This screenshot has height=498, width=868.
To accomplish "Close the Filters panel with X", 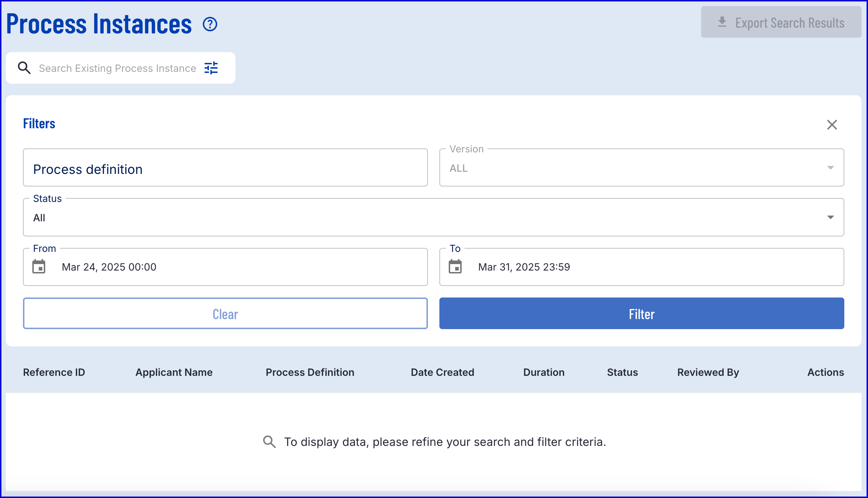I will click(832, 125).
